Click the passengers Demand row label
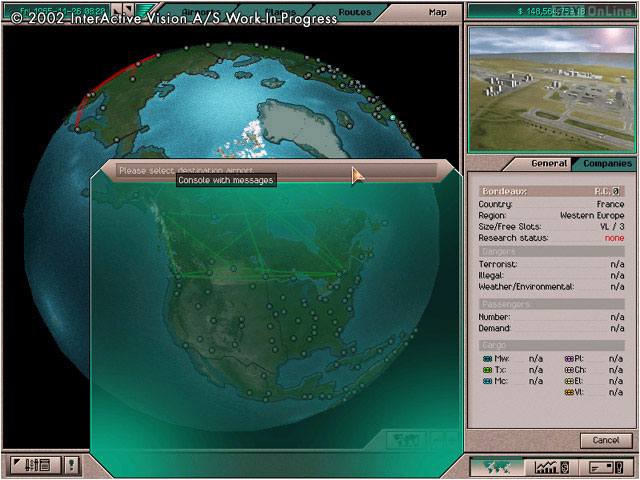640x480 pixels. point(494,328)
